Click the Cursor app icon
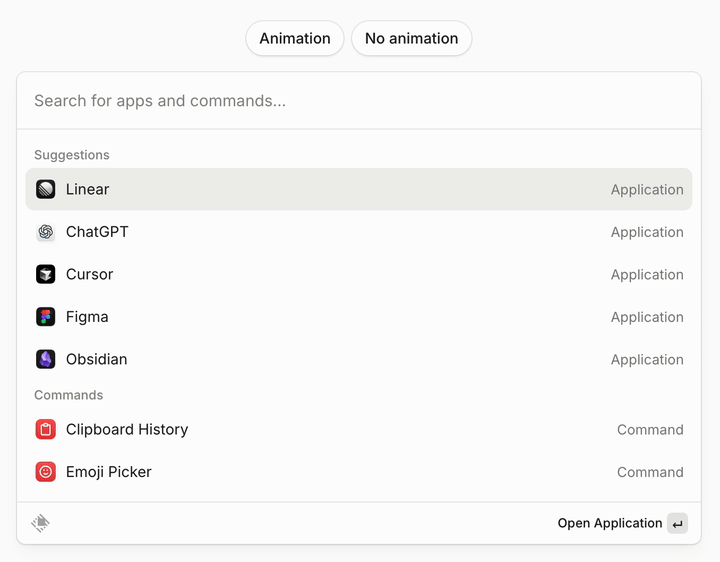 click(46, 274)
